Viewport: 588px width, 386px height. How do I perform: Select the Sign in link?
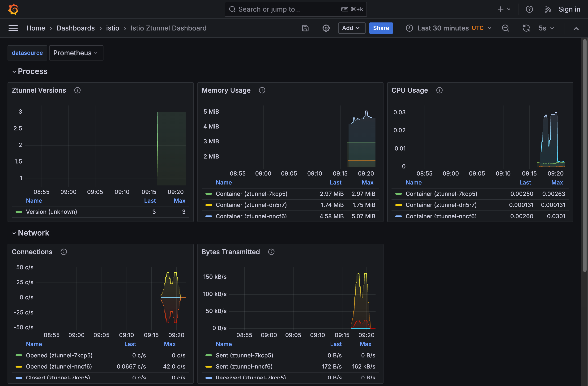(x=569, y=9)
